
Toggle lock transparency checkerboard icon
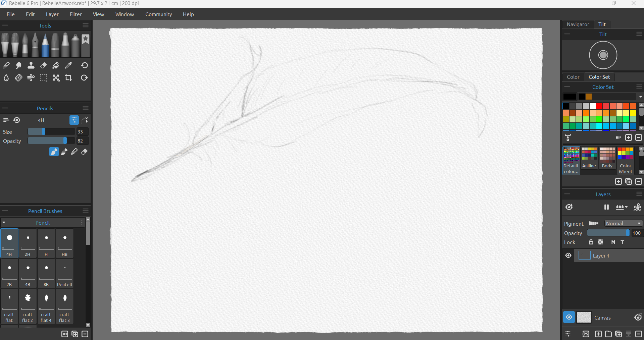coord(600,242)
